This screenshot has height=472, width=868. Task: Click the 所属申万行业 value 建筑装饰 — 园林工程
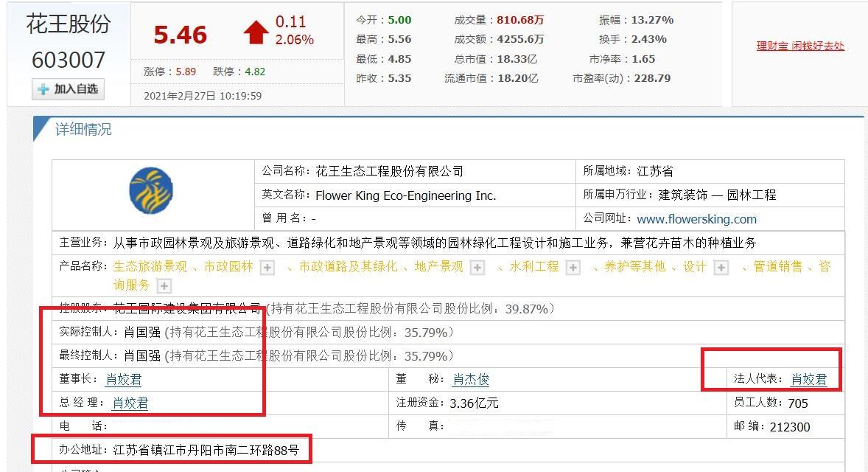[717, 195]
